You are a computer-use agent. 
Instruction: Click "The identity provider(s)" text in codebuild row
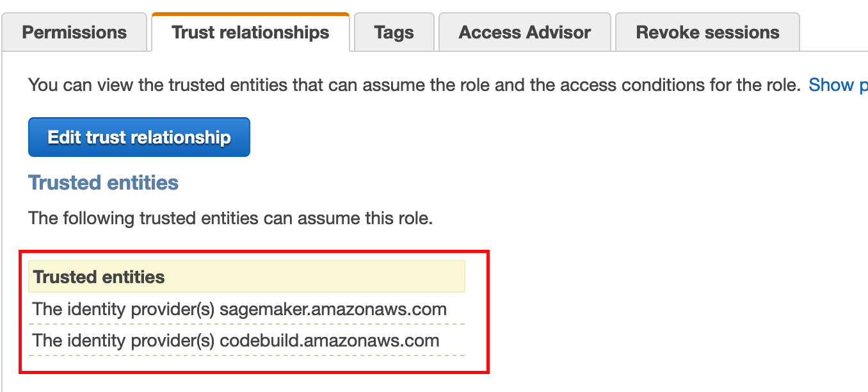124,340
